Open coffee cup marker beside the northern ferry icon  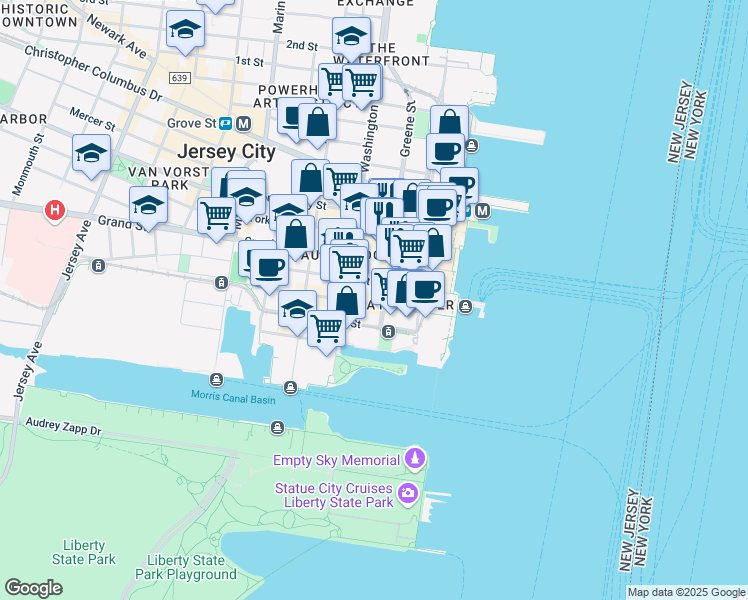[x=446, y=154]
